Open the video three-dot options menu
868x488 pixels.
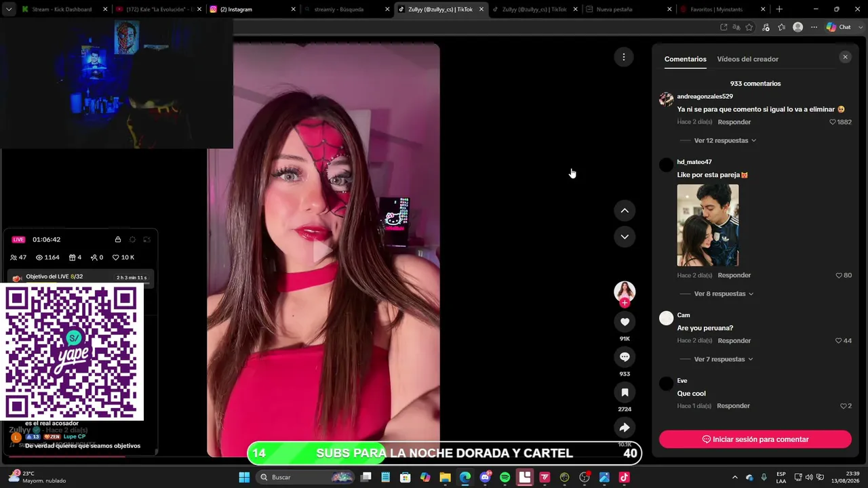[624, 57]
